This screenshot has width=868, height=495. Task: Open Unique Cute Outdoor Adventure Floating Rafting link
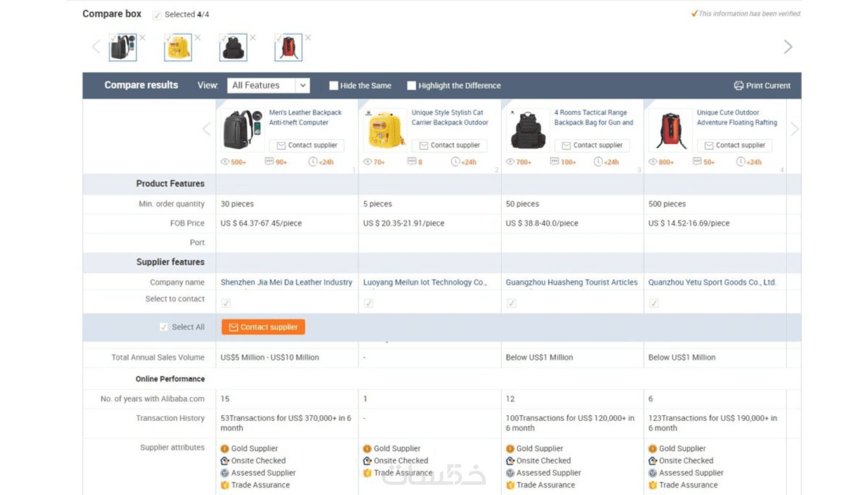click(737, 118)
